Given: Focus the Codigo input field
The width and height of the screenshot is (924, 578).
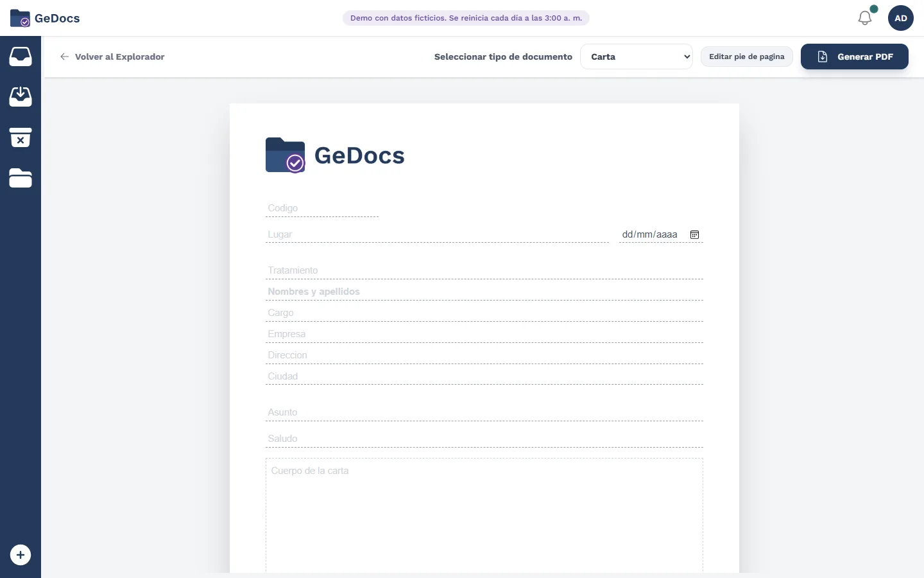Looking at the screenshot, I should (322, 208).
